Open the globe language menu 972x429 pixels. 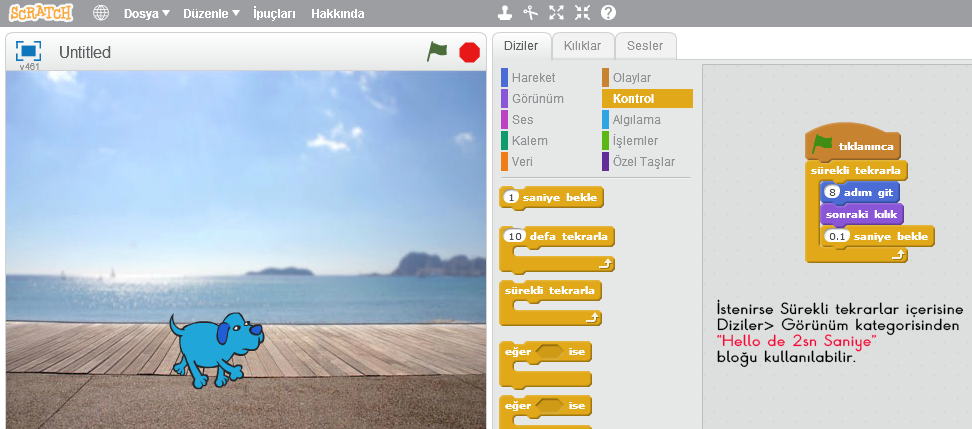(101, 13)
